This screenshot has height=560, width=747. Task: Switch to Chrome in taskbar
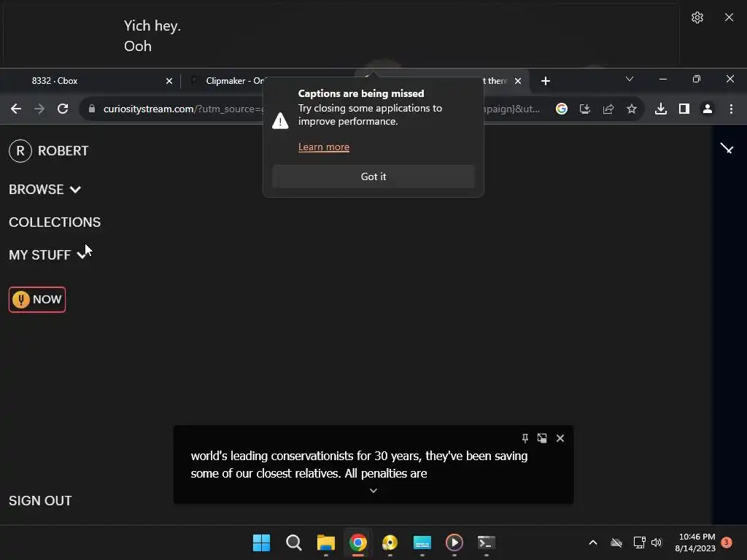pos(357,542)
